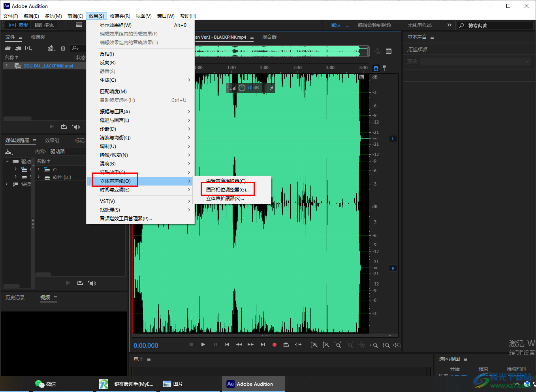Click zoom out amplitude icon

(326, 345)
